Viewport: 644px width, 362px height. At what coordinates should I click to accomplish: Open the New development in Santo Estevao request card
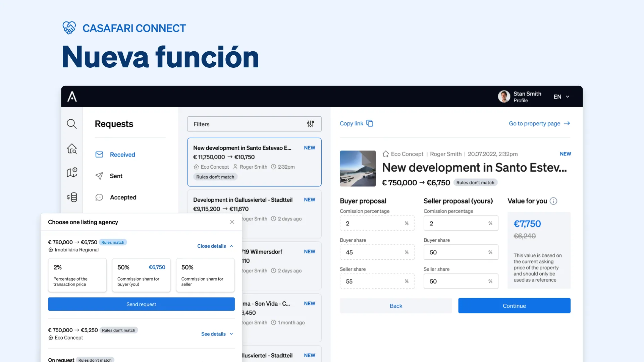(x=254, y=162)
